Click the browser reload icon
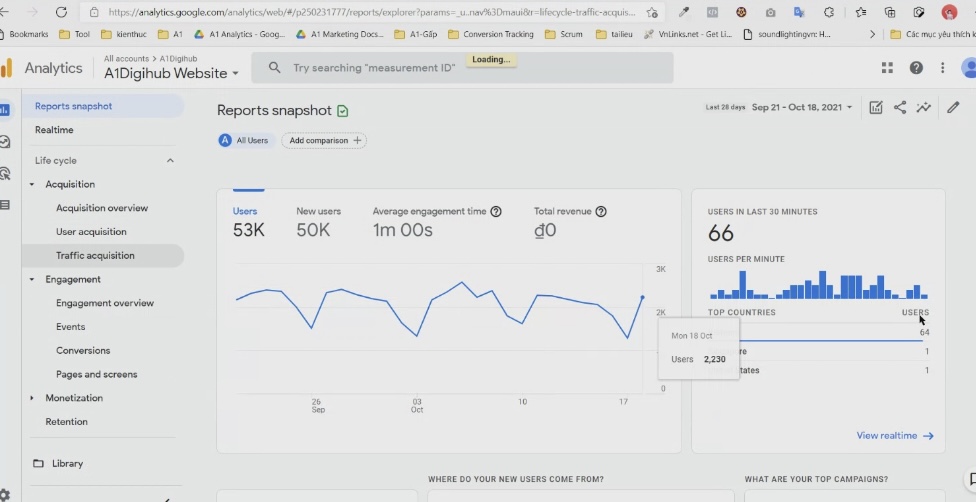Image resolution: width=976 pixels, height=502 pixels. (x=61, y=12)
